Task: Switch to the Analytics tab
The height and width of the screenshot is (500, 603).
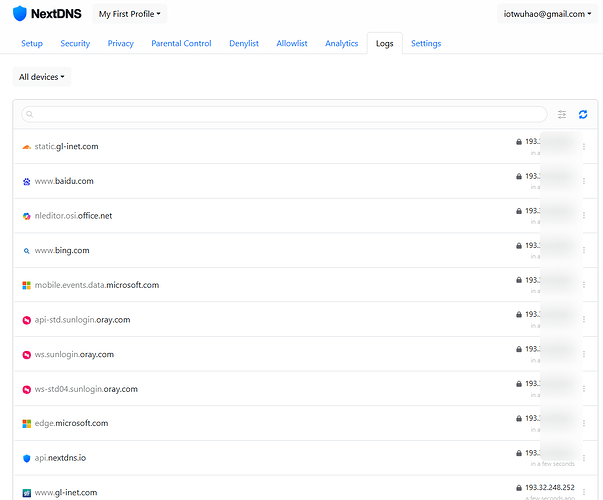Action: pyautogui.click(x=341, y=44)
